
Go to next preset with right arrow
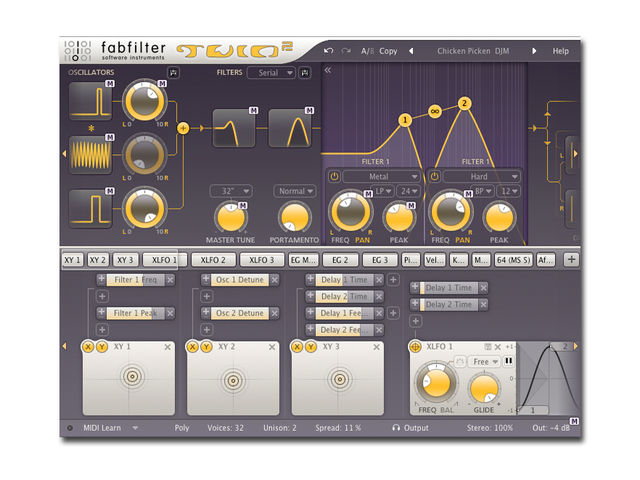(x=533, y=51)
